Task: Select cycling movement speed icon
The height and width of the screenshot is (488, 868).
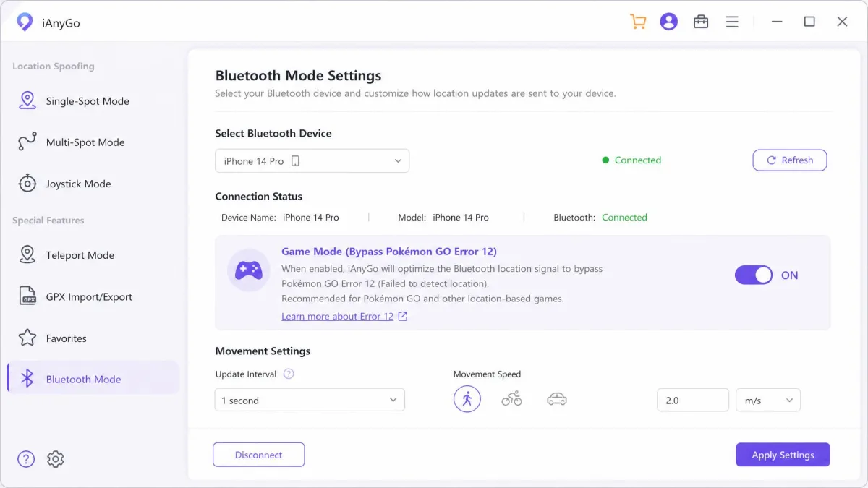Action: (512, 399)
